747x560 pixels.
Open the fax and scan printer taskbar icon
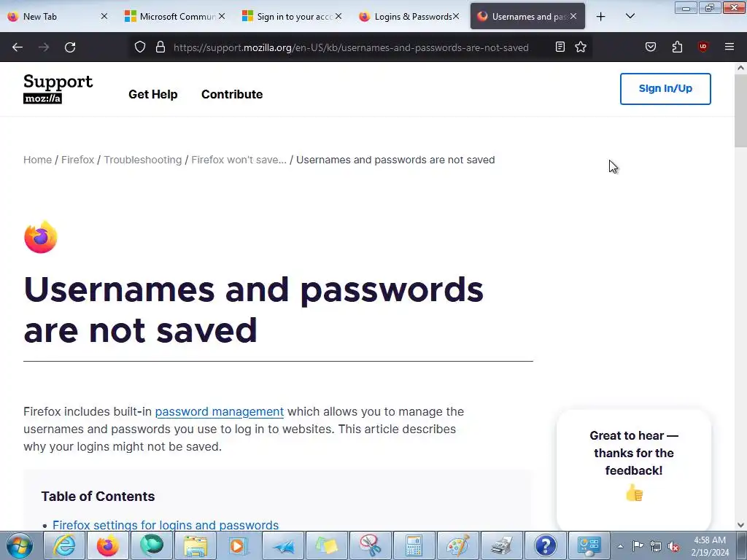pos(502,545)
